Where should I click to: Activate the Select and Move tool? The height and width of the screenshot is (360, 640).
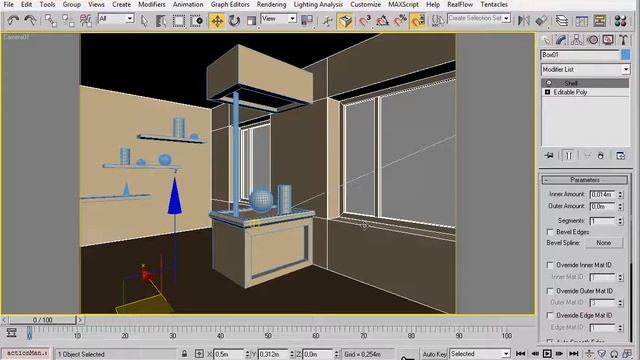click(x=217, y=20)
